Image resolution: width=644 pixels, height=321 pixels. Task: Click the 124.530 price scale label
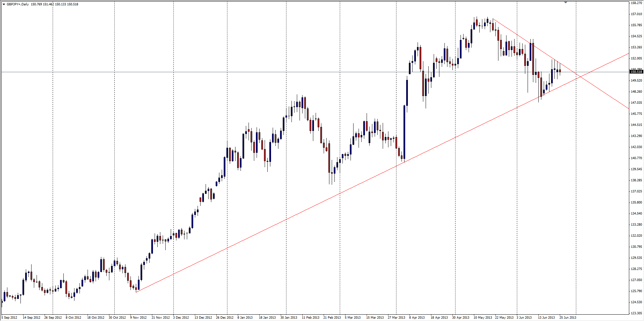click(x=636, y=302)
